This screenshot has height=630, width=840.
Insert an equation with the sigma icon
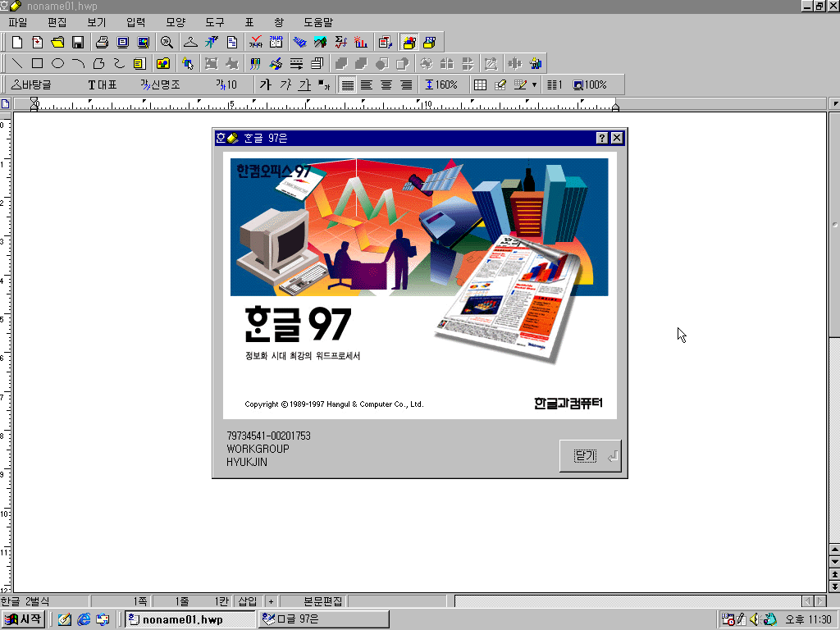click(340, 43)
